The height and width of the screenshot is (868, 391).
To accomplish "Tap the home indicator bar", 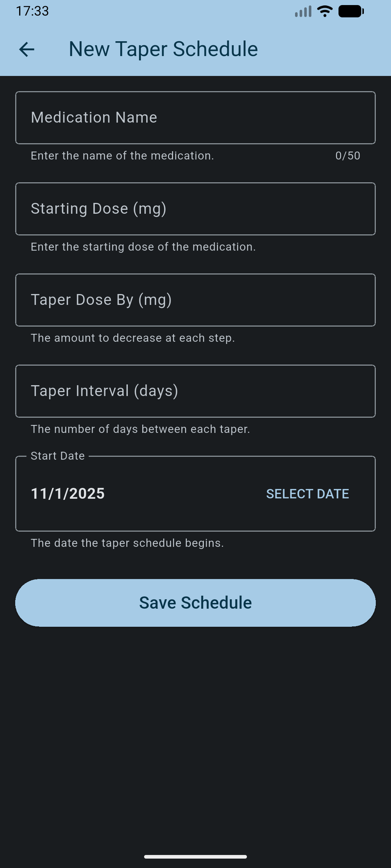I will (195, 856).
